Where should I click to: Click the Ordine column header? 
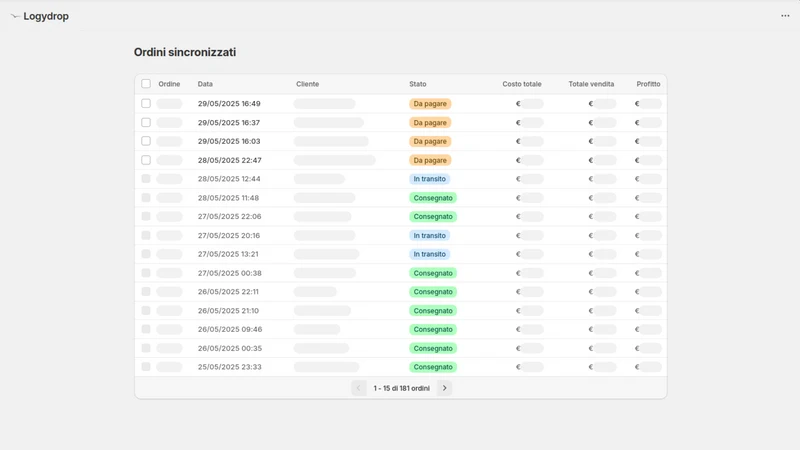click(169, 84)
